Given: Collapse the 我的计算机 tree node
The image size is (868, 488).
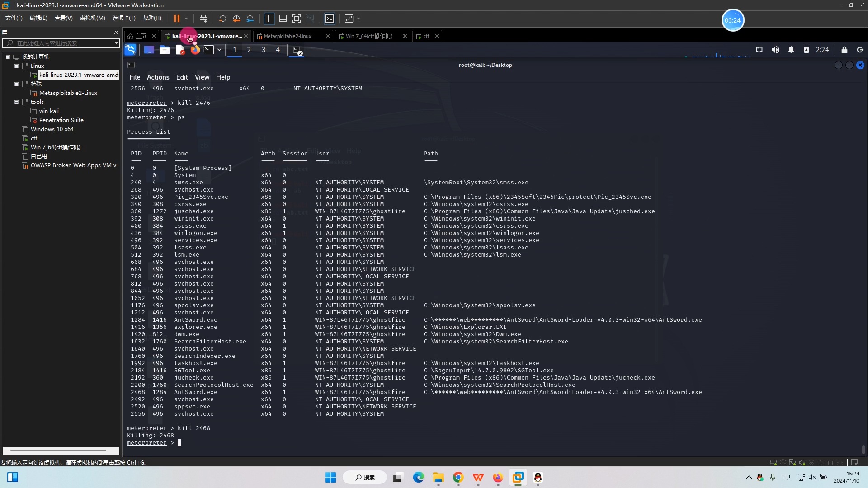Looking at the screenshot, I should point(8,57).
